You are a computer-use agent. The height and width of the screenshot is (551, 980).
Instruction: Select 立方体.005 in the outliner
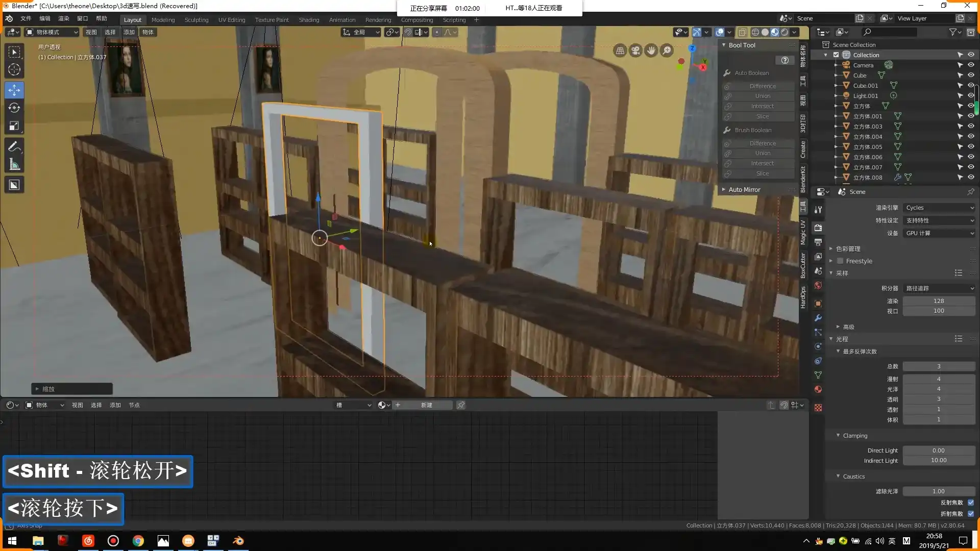click(867, 147)
